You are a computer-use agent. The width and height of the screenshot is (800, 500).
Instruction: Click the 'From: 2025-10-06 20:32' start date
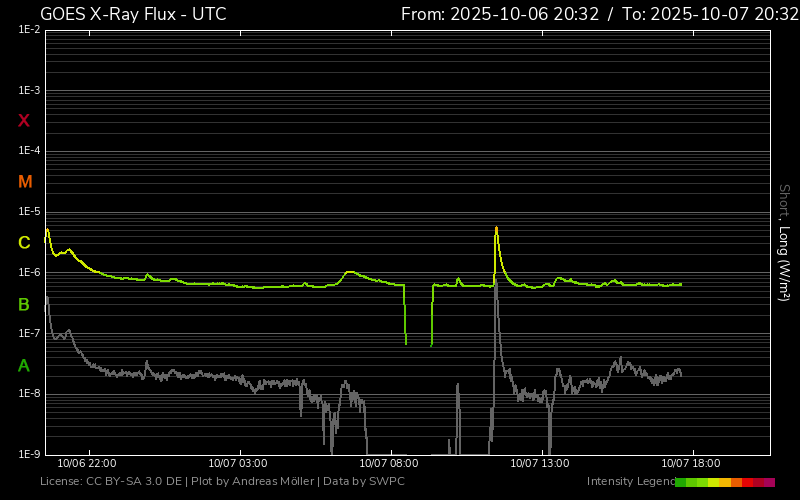500,14
